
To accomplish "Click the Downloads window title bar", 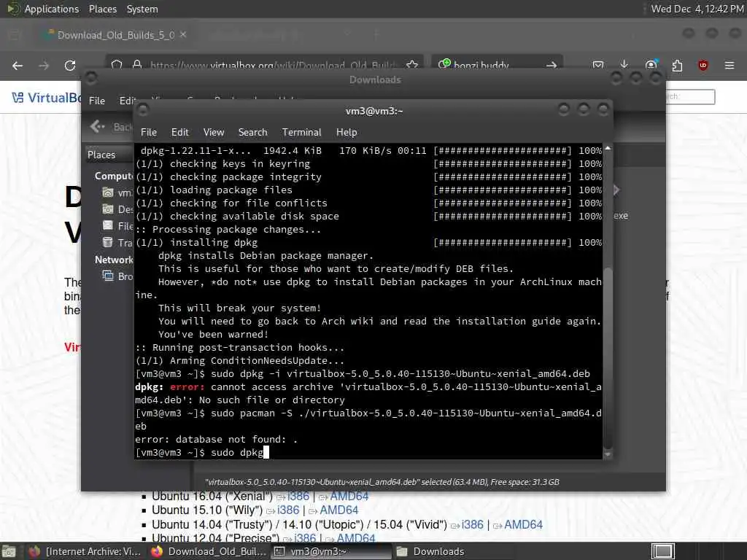I will pyautogui.click(x=374, y=79).
